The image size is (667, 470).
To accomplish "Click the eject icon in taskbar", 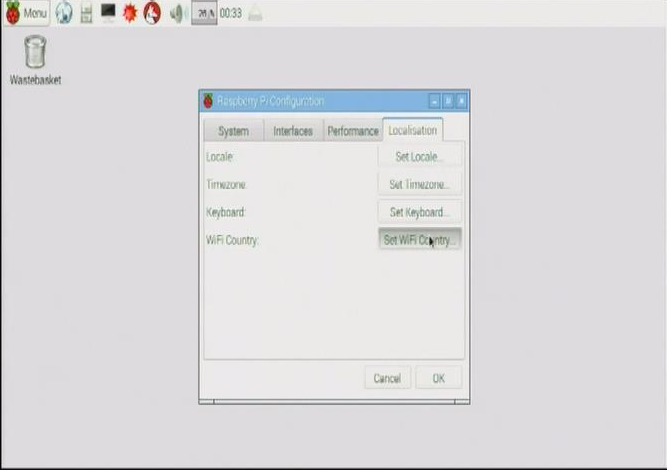I will [255, 14].
